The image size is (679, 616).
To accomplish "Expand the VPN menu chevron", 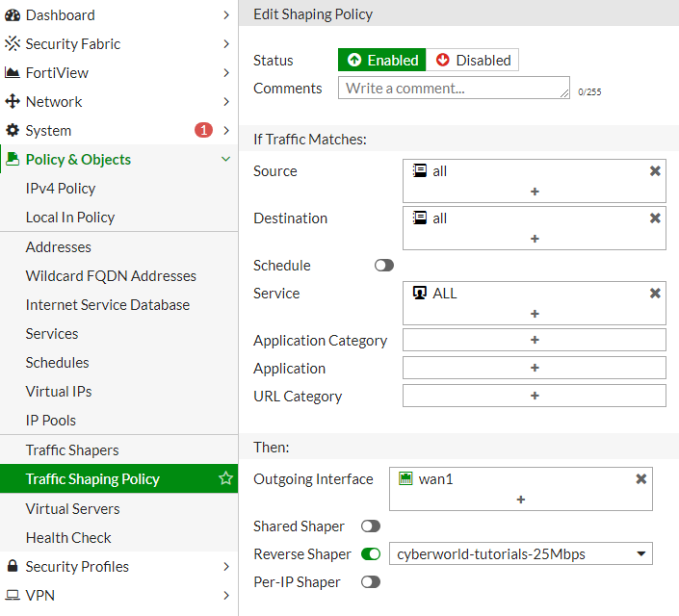I will click(x=226, y=595).
